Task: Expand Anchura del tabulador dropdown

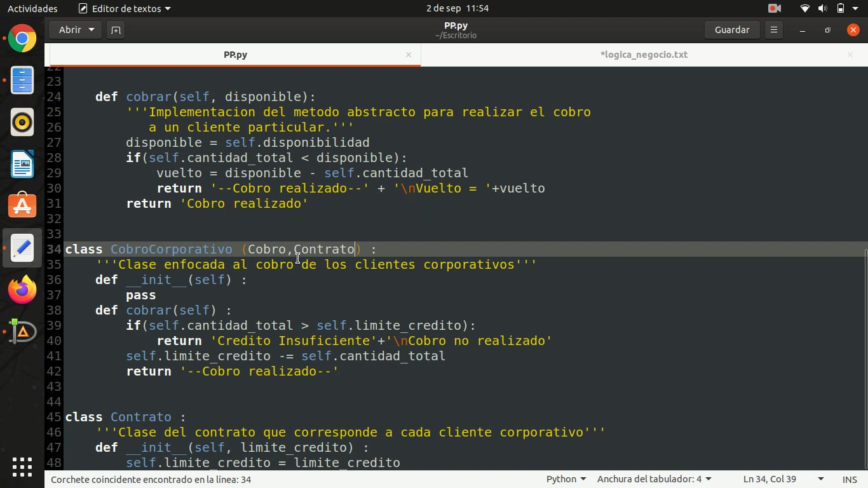Action: point(654,479)
